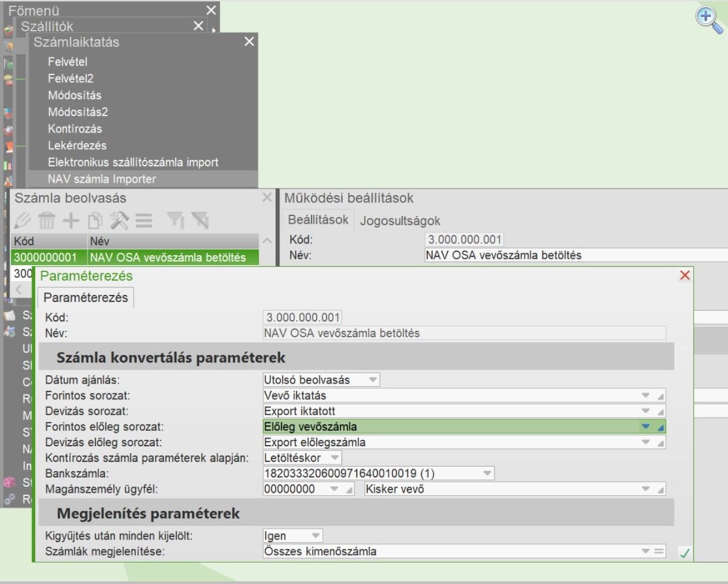Expand Kigyűjtés után minden kijelölt Igen dropdown
This screenshot has width=728, height=584.
[x=315, y=536]
